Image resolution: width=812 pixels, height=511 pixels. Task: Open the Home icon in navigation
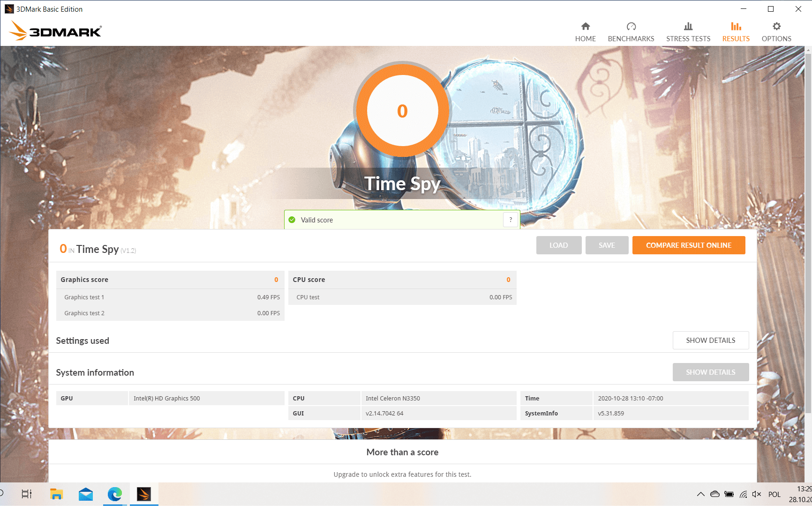(x=585, y=27)
